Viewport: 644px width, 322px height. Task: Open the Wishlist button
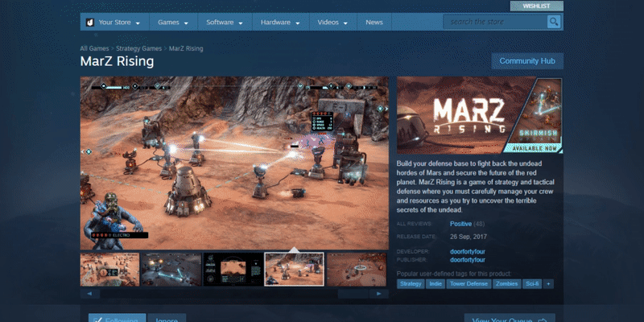pos(536,6)
